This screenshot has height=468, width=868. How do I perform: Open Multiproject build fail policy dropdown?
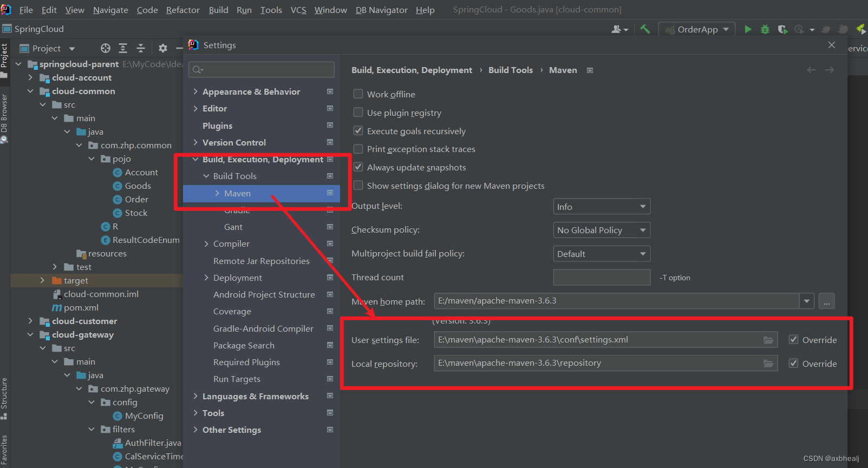[602, 254]
